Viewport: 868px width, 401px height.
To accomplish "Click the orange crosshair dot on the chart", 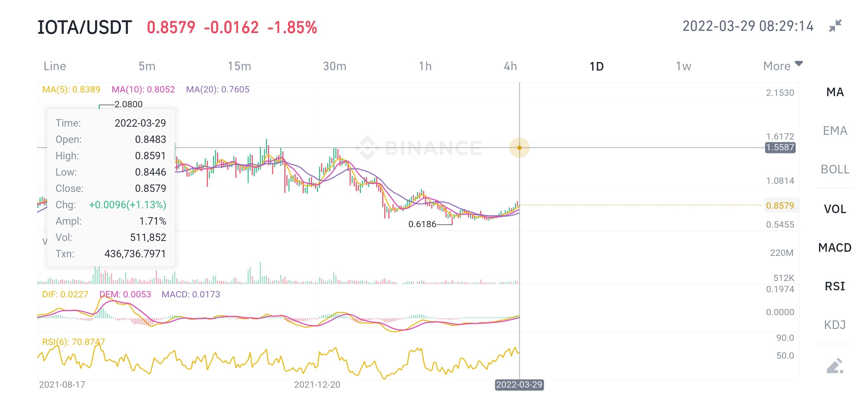I will 519,147.
